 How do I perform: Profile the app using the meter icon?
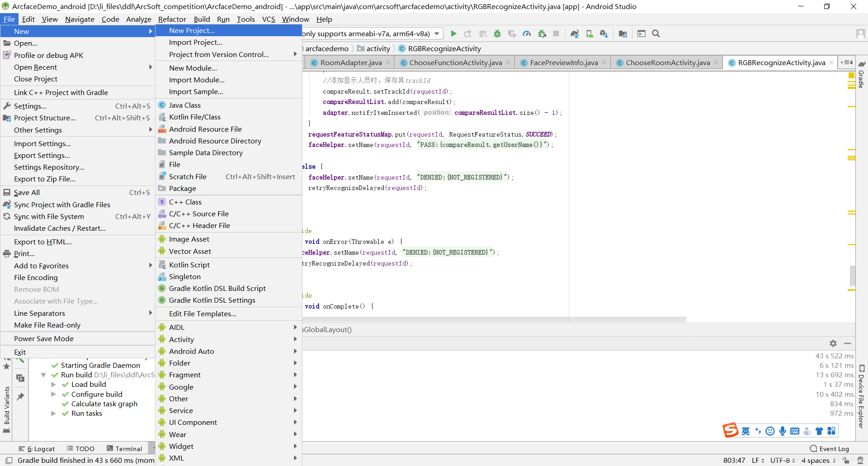click(x=527, y=33)
